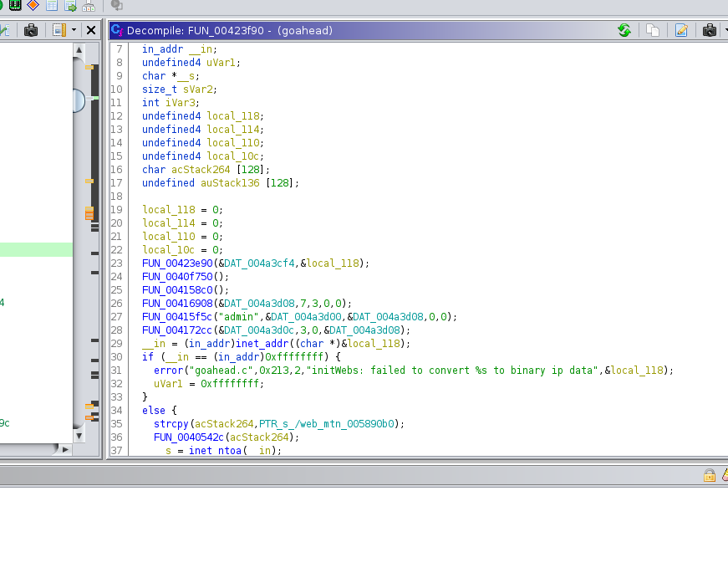Select the FUN_004158c0 function call
This screenshot has width=728, height=588.
click(x=177, y=290)
